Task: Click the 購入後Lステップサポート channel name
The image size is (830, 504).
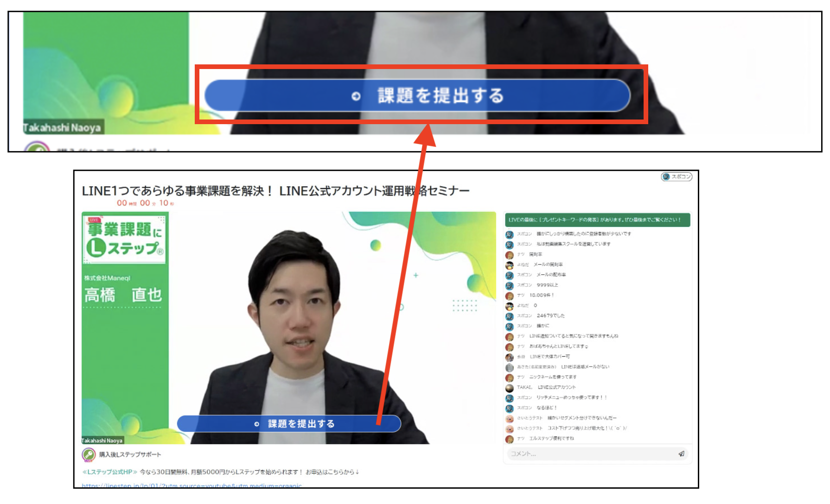Action: 130,455
